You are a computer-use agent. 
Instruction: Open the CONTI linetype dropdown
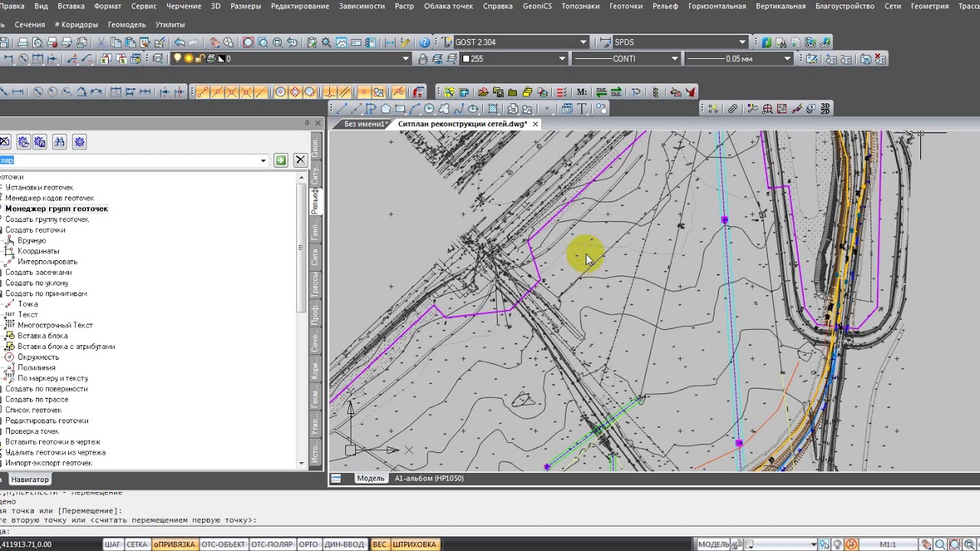tap(675, 58)
